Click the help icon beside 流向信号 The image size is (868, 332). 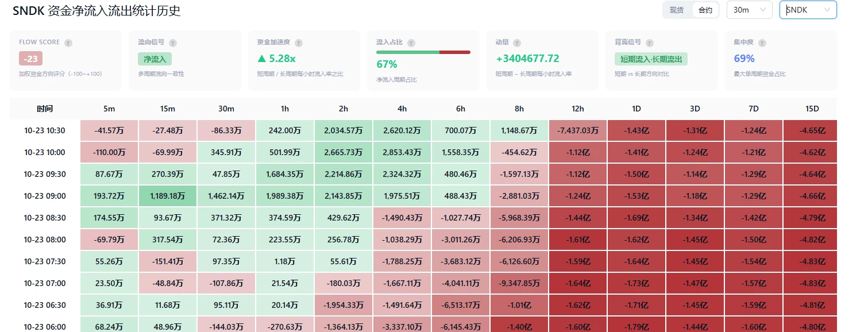click(x=173, y=43)
